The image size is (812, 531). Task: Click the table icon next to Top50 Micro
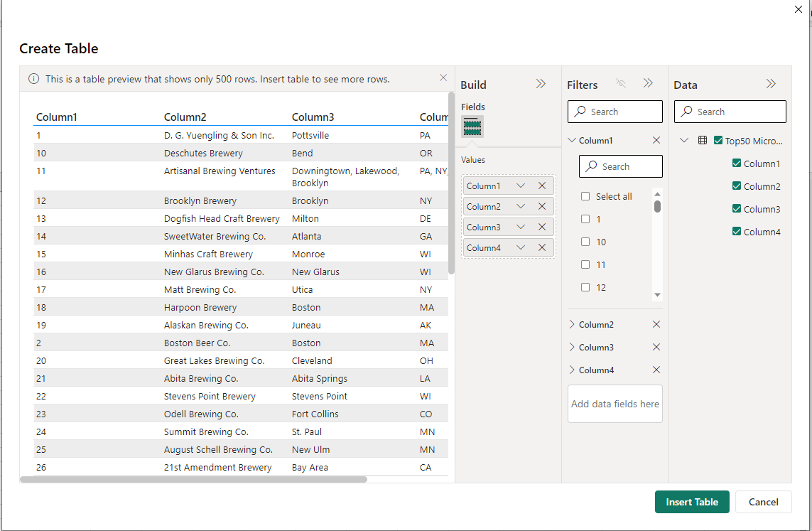click(702, 140)
